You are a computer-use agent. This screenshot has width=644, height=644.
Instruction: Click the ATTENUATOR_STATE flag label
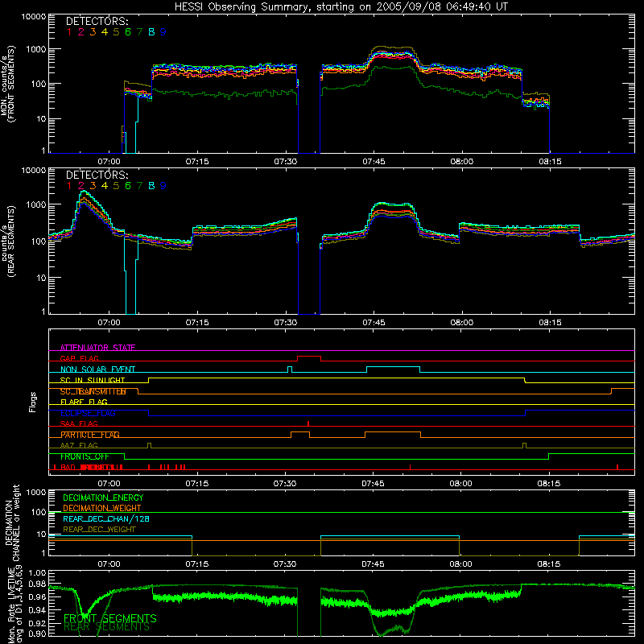pyautogui.click(x=97, y=348)
